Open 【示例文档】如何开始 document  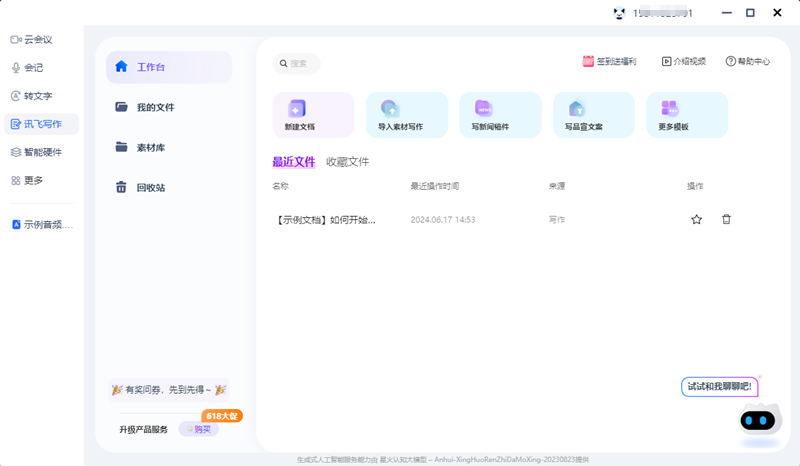click(x=325, y=220)
